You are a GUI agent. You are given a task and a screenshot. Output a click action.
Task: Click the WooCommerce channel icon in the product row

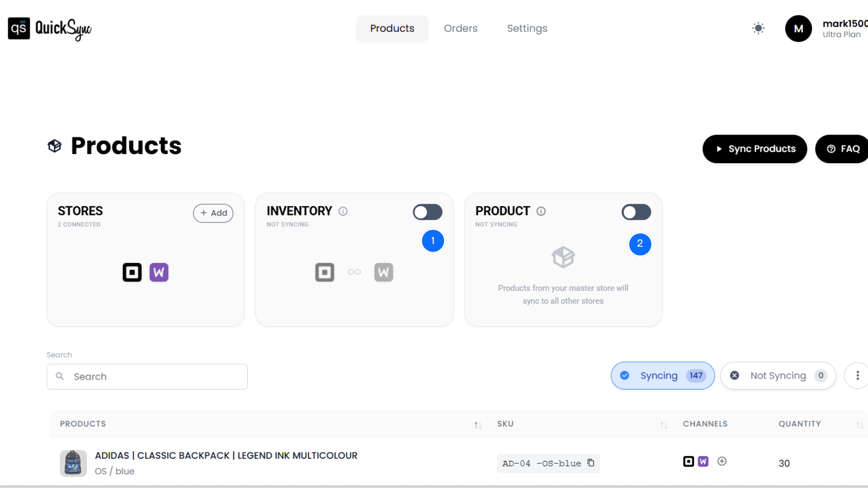click(x=703, y=461)
